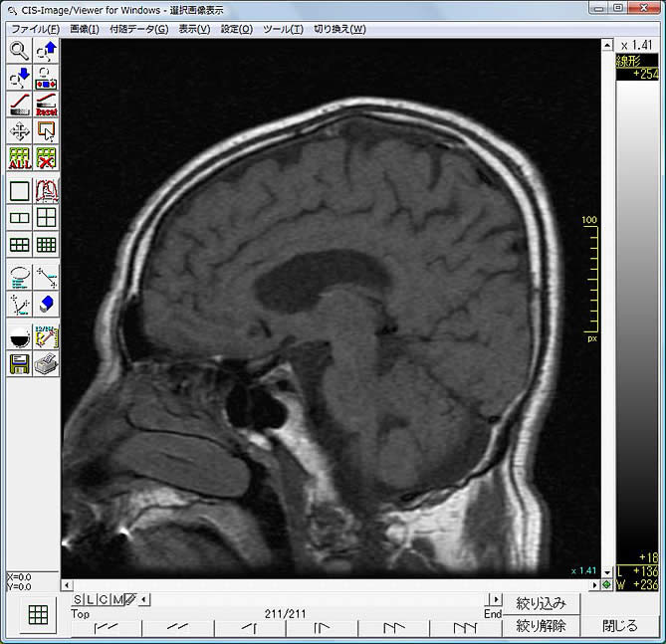The image size is (666, 644).
Task: Click the second navigation button with two slashes
Action: tap(177, 627)
